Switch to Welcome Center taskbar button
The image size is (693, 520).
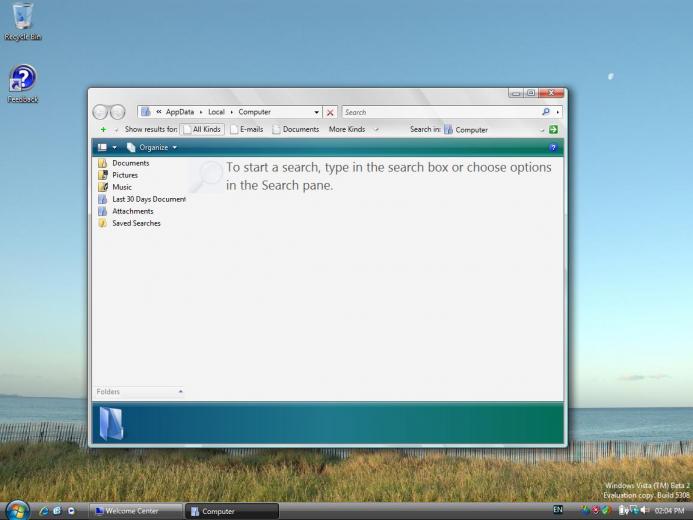(137, 511)
